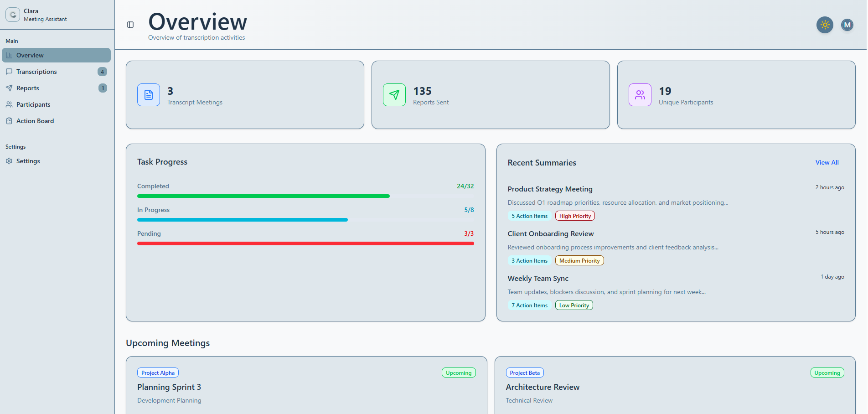
Task: Click the Transcript Meetings document icon
Action: tap(149, 95)
